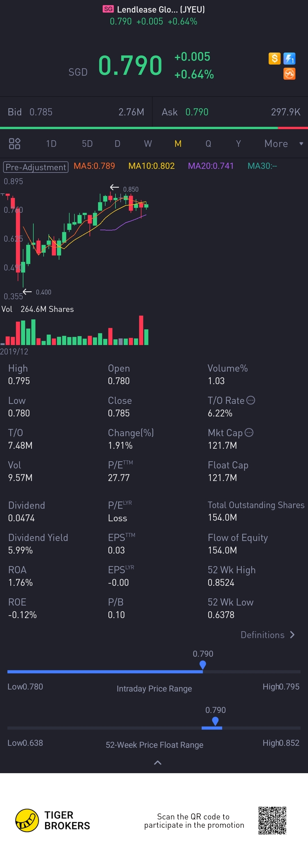Tap the T/O Rate info icon

[x=251, y=400]
